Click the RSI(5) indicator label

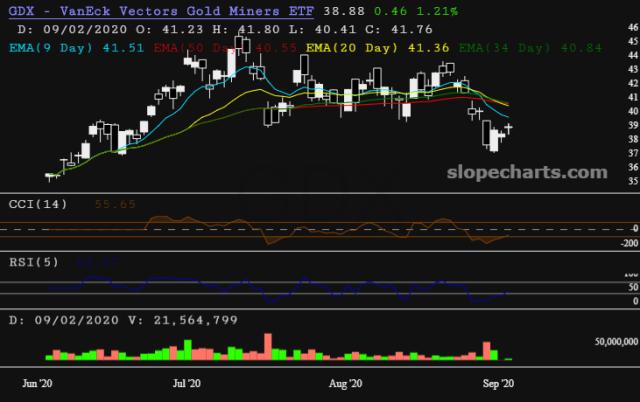[x=34, y=262]
